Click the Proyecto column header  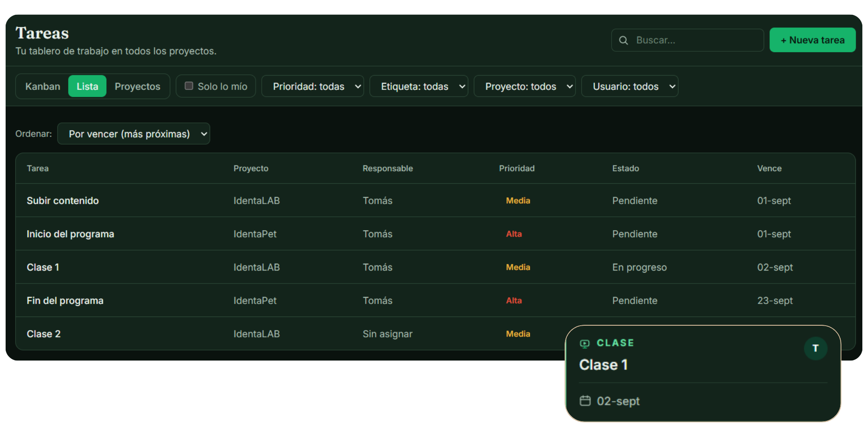(251, 168)
